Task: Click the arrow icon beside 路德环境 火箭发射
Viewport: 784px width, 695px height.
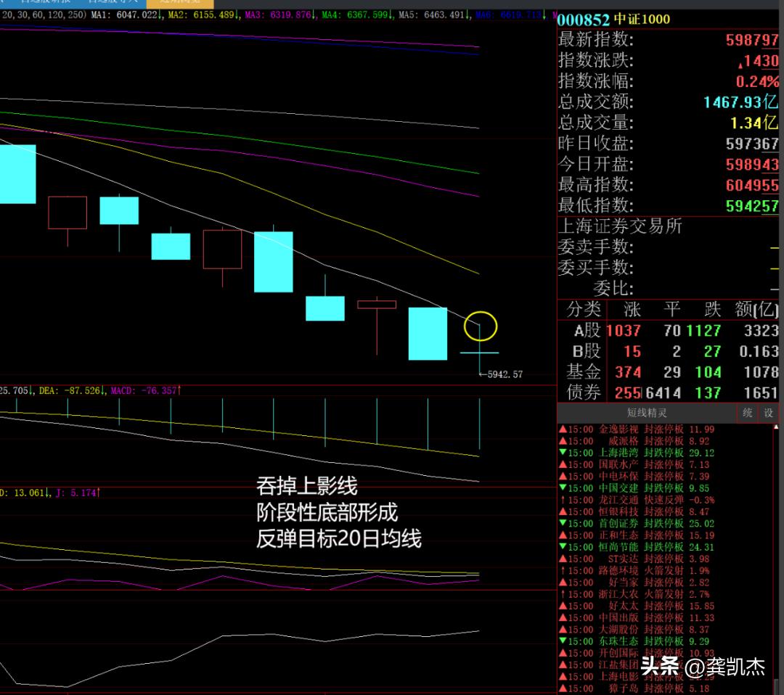Action: (563, 571)
